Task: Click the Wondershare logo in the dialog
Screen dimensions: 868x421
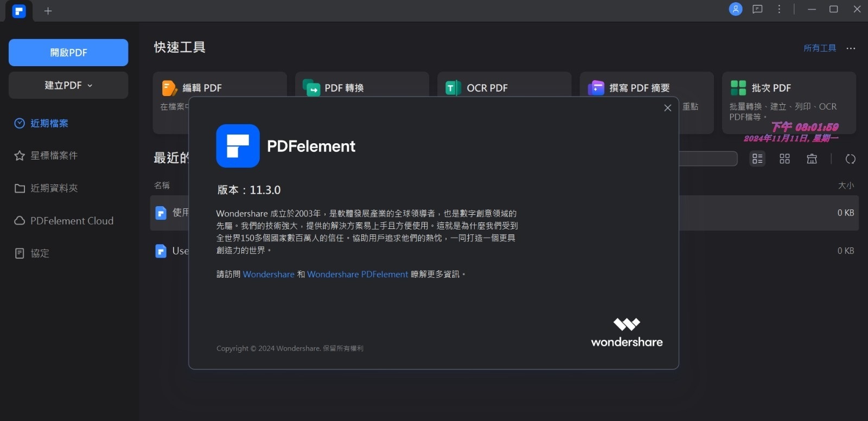Action: click(x=627, y=333)
